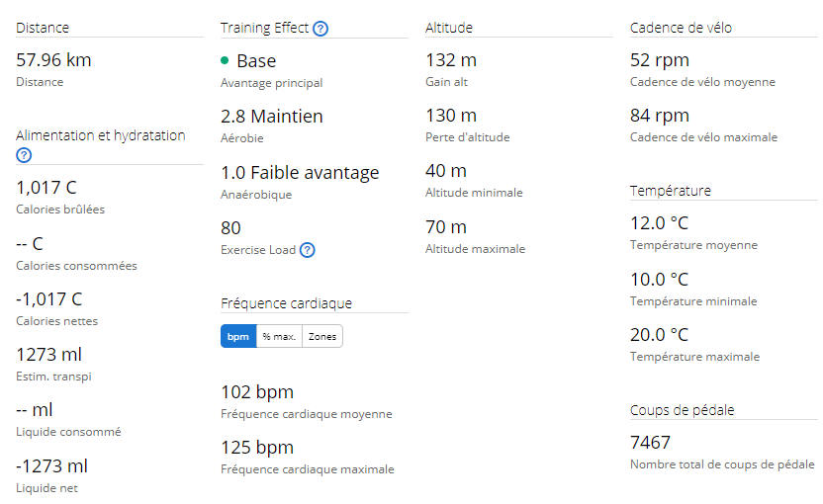The height and width of the screenshot is (504, 823).
Task: Click the green Base indicator dot
Action: point(225,60)
